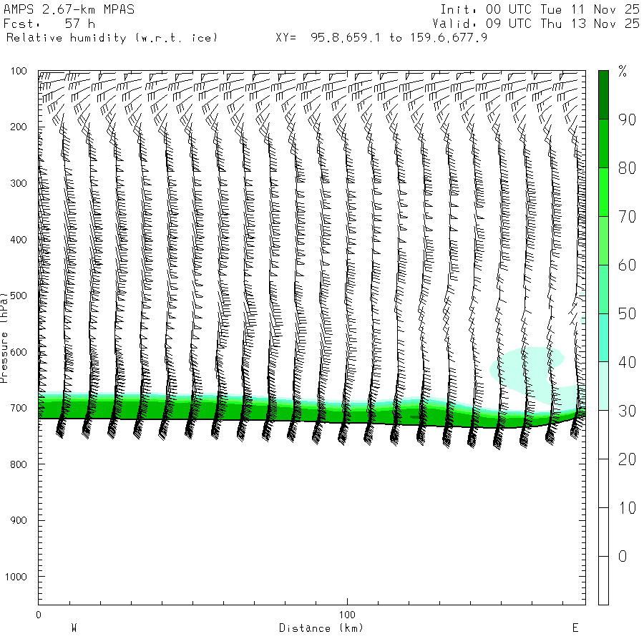Click the 'Fcst: 57 h' forecast hour text
This screenshot has width=644, height=644.
49,24
